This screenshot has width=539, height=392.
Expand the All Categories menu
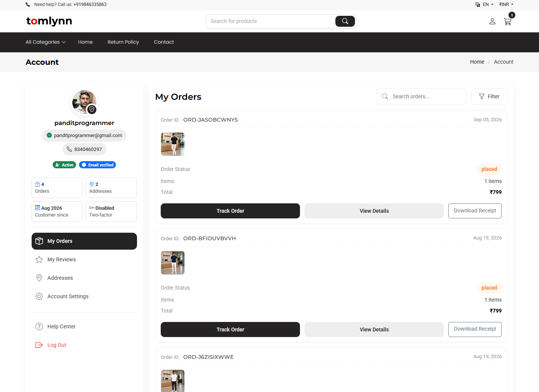(x=46, y=42)
